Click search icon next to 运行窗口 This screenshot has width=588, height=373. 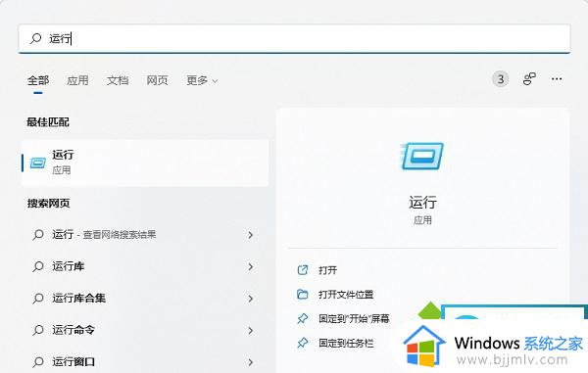[38, 362]
